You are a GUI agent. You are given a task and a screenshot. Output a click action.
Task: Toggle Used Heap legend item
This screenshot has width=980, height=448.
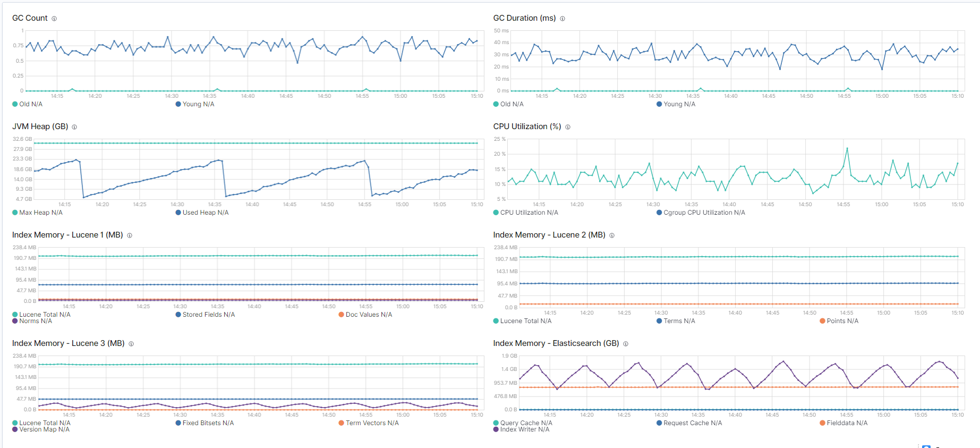(x=202, y=213)
